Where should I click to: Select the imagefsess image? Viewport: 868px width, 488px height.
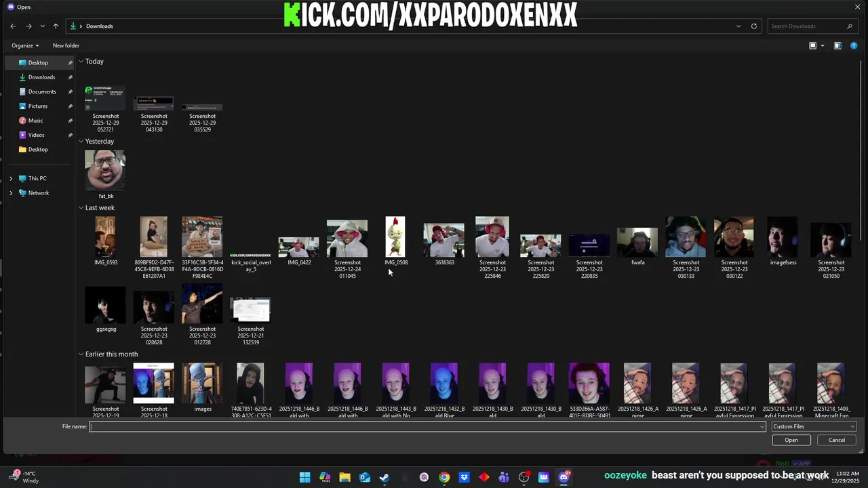click(x=783, y=241)
